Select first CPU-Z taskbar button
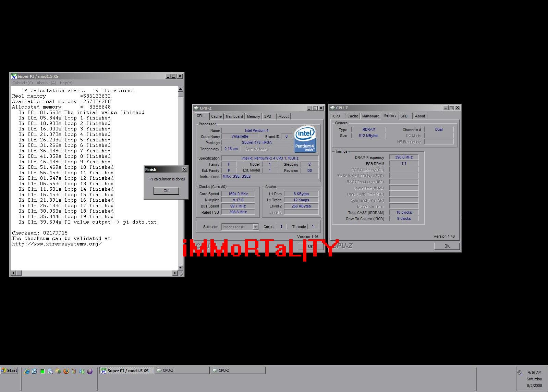 tap(182, 370)
